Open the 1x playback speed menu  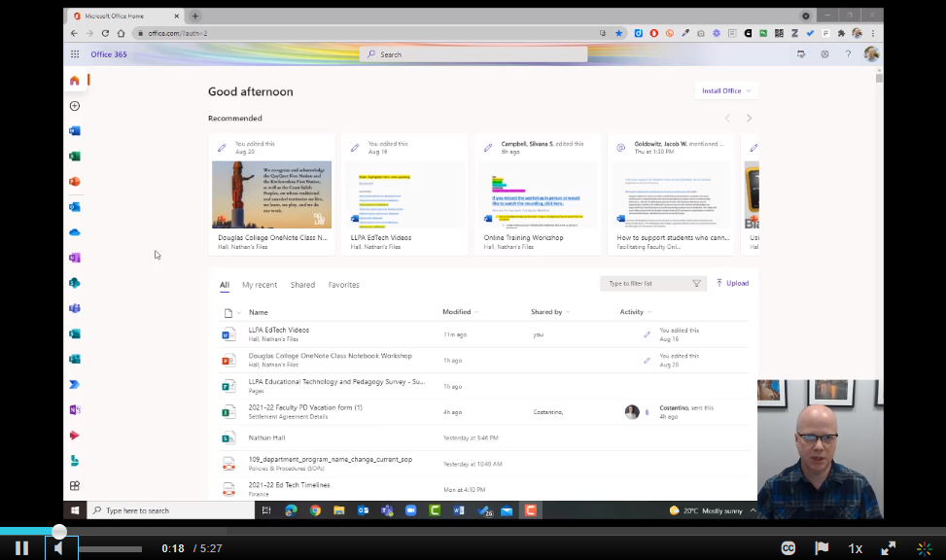click(855, 548)
